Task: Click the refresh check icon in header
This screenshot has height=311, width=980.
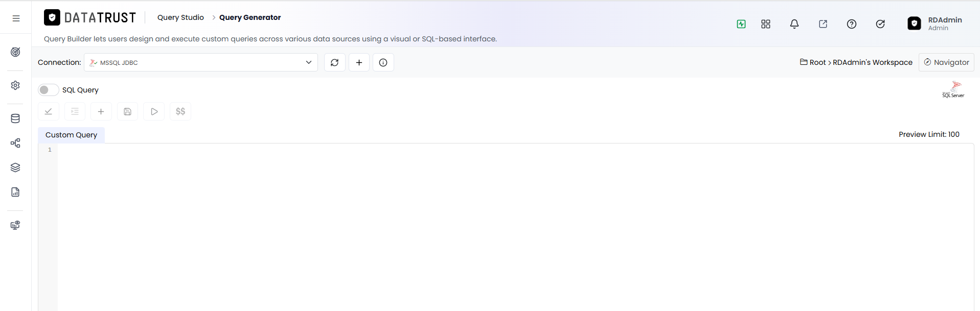Action: [x=880, y=24]
